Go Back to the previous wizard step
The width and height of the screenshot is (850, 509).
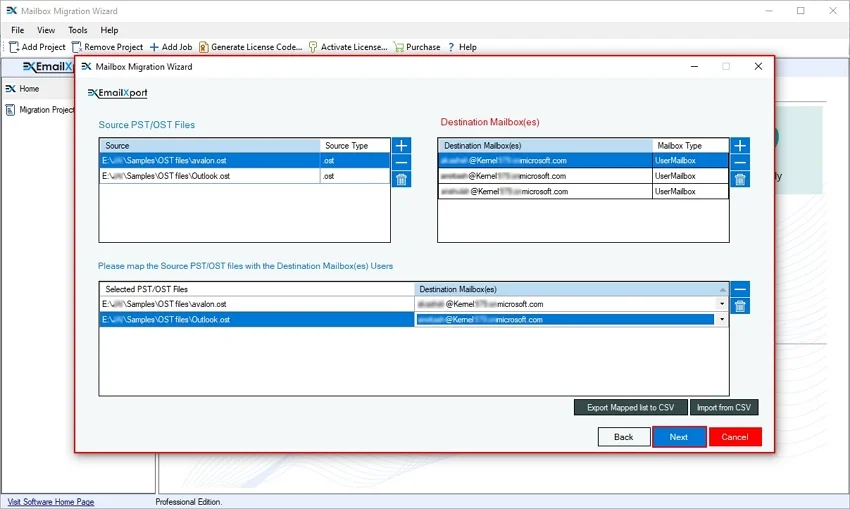(x=624, y=437)
